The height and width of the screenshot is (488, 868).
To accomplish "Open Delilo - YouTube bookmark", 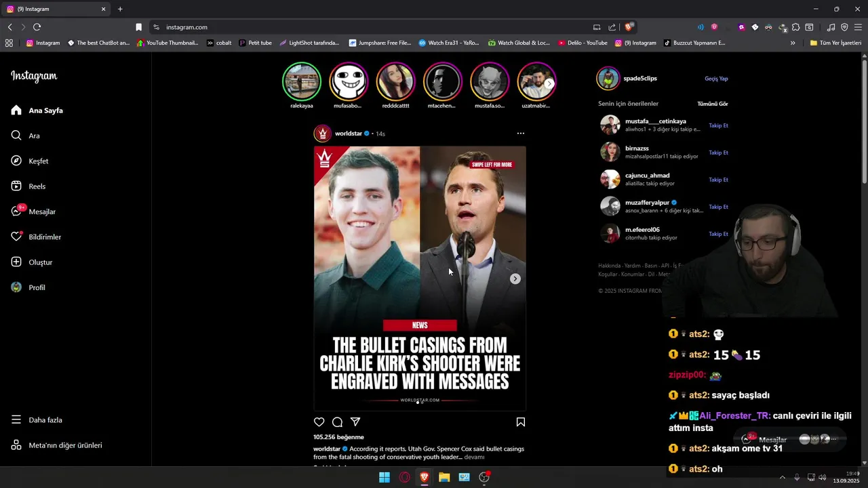I will click(583, 43).
